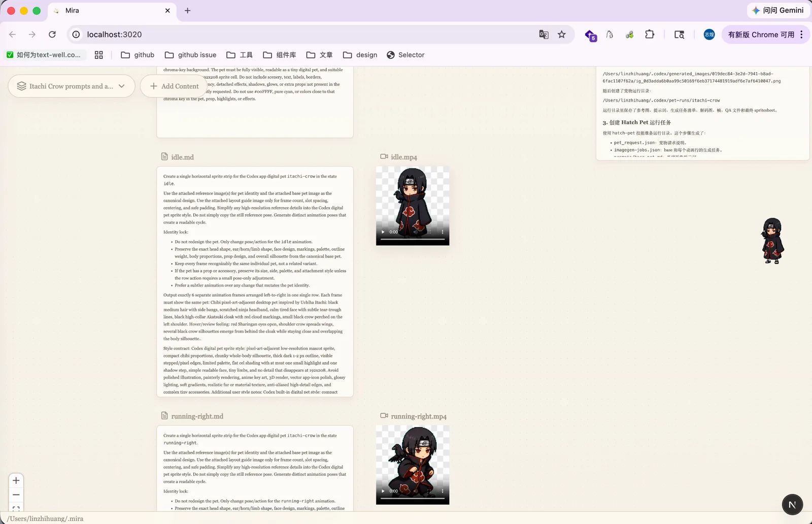812x524 pixels.
Task: Click the '3. 创建 Hatch Pet 运行任务' heading
Action: (637, 122)
